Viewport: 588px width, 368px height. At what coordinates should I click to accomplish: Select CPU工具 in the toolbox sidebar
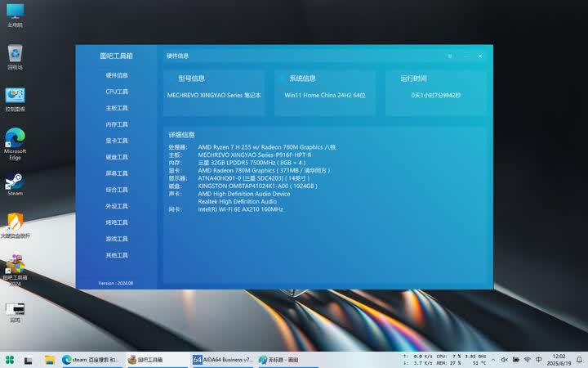(117, 92)
